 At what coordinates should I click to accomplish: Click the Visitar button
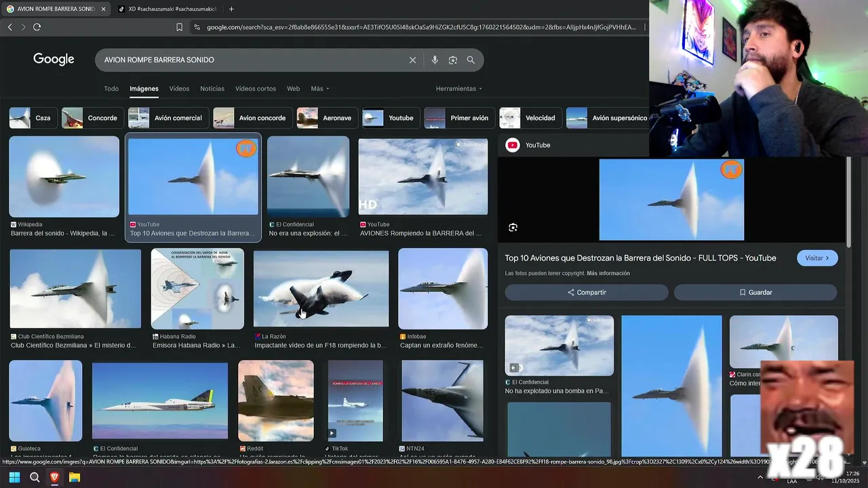click(x=817, y=258)
